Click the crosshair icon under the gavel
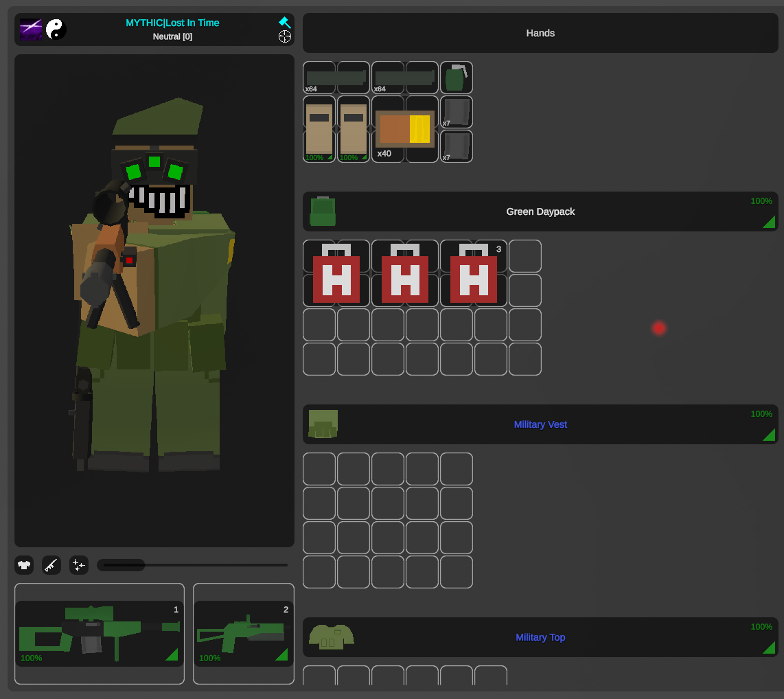This screenshot has width=784, height=699. pos(285,36)
